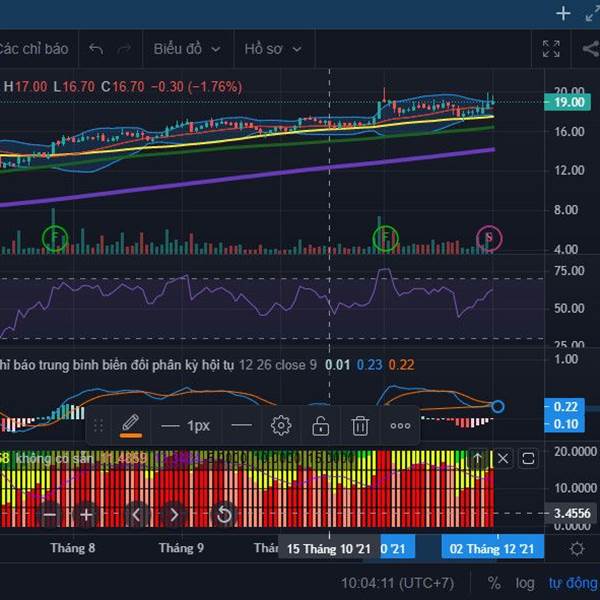Toggle log scale mode
600x600 pixels.
[525, 583]
